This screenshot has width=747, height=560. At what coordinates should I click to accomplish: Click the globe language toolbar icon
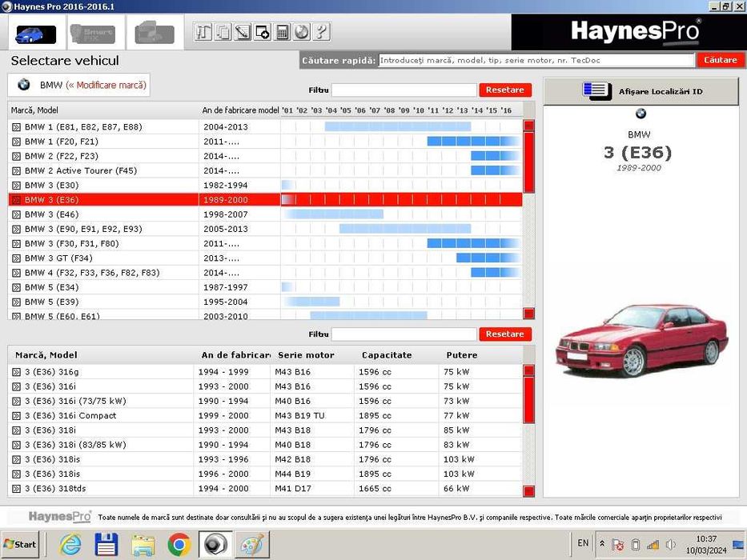301,32
